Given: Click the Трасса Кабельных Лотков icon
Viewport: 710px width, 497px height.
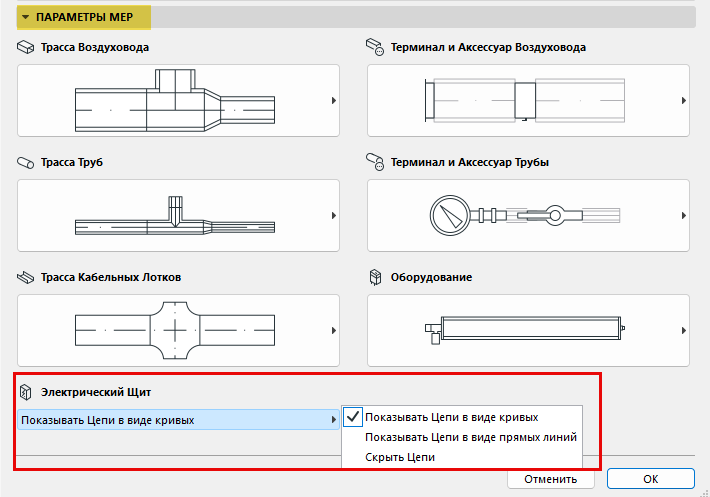Looking at the screenshot, I should 25,277.
